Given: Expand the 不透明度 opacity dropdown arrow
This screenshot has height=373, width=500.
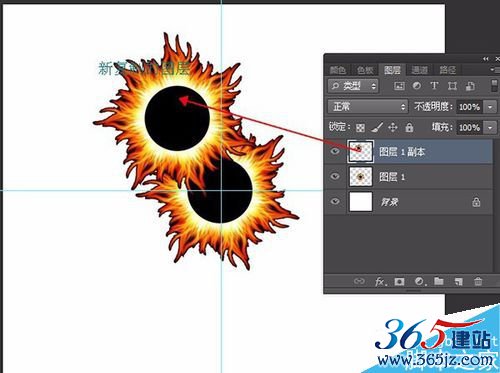Looking at the screenshot, I should click(x=490, y=107).
